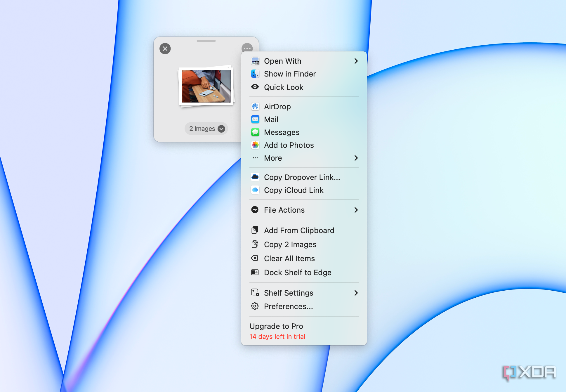Click the AirDrop icon
The height and width of the screenshot is (392, 566).
[x=255, y=107]
